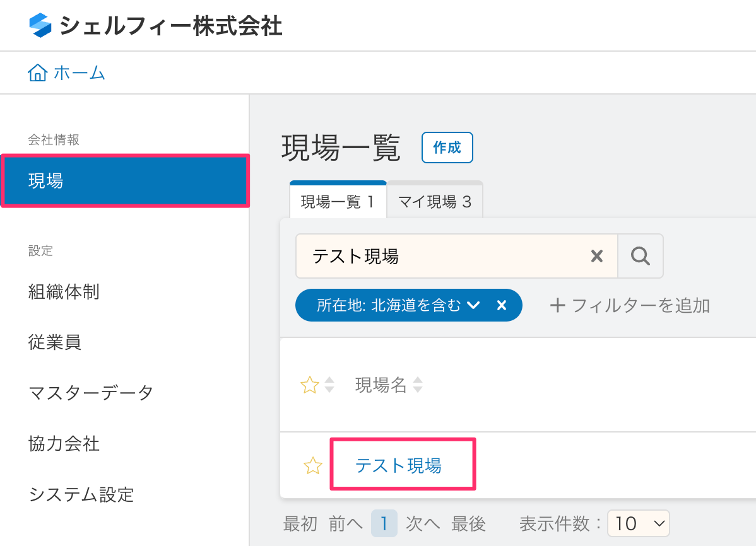This screenshot has width=756, height=546.
Task: Click the Shelfy company logo icon
Action: (40, 26)
